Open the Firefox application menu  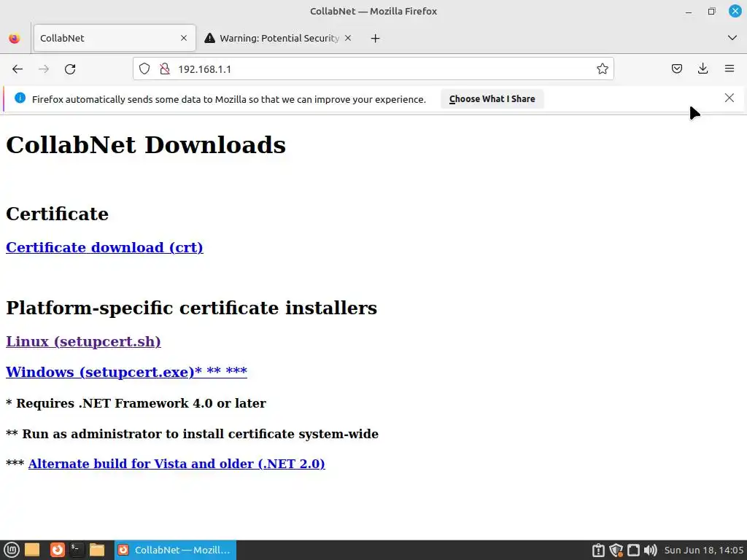click(x=729, y=69)
